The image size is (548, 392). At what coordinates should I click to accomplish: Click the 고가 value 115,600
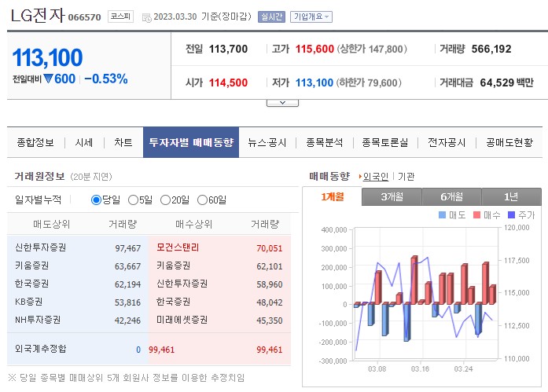coord(314,49)
